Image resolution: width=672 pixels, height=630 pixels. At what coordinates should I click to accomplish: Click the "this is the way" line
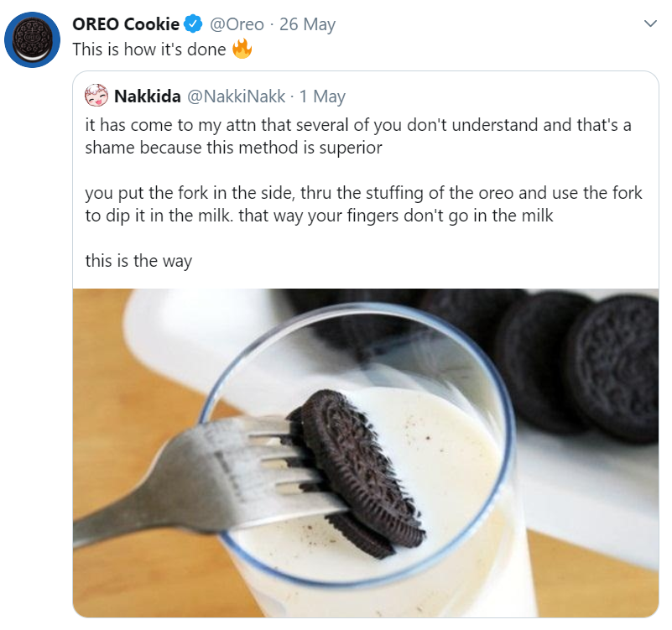click(139, 261)
